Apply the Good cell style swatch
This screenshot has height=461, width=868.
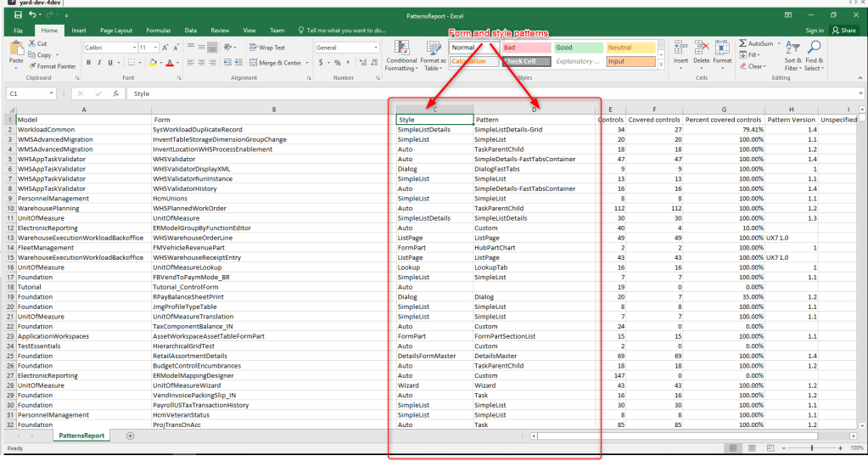[577, 48]
